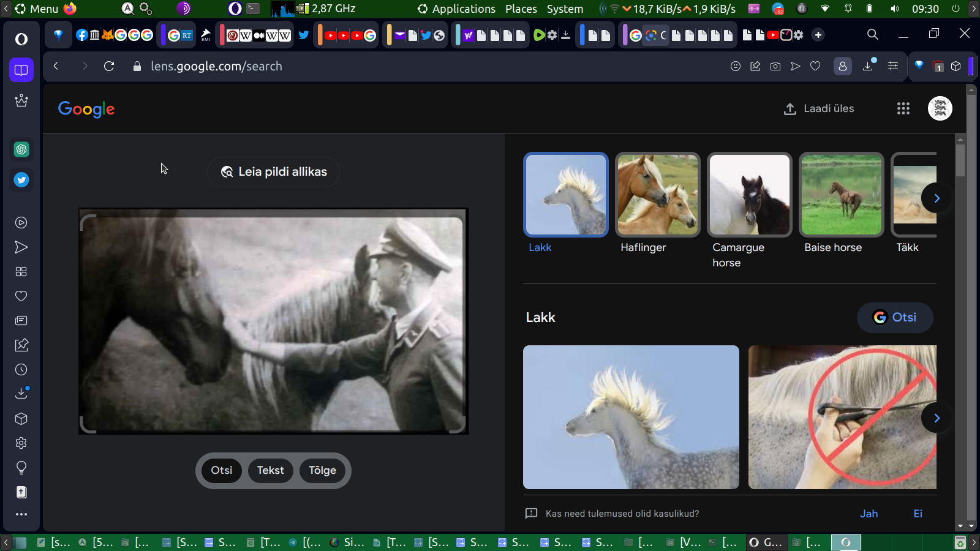Open browser downloads icon in toolbar
This screenshot has width=980, height=551.
click(x=868, y=66)
